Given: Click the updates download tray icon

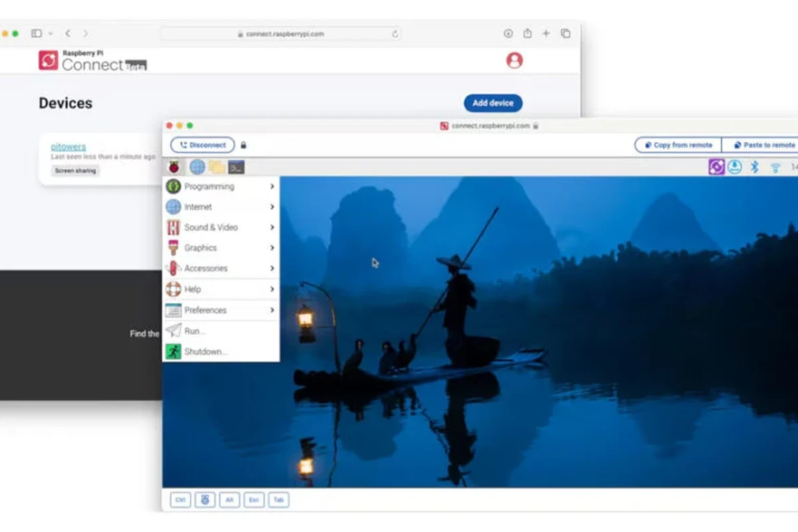Looking at the screenshot, I should pyautogui.click(x=735, y=167).
